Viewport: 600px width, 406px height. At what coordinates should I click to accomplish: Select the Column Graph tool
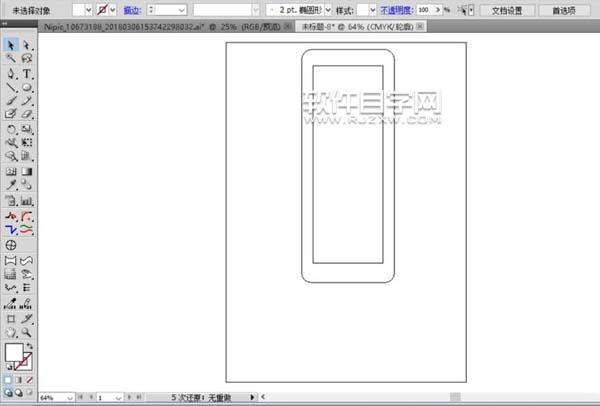pos(26,200)
